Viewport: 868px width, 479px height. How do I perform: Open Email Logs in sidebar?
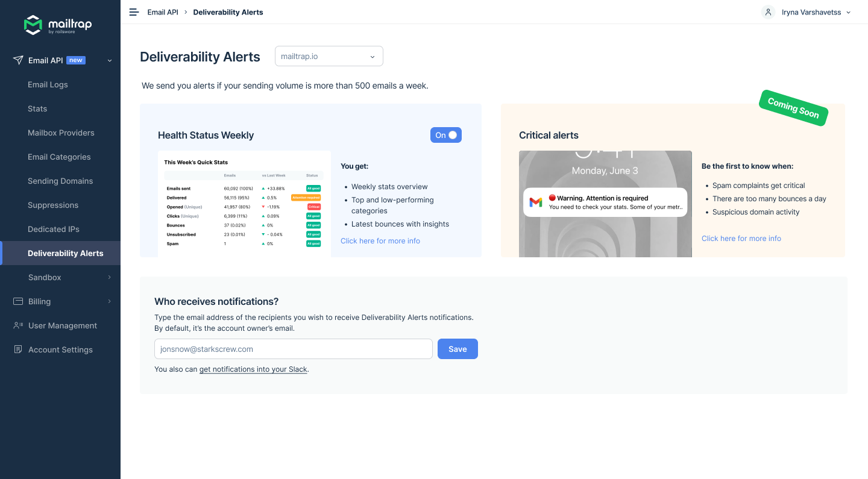click(48, 84)
